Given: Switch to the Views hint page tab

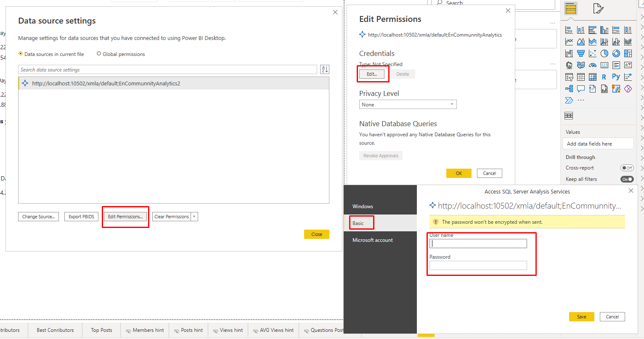Looking at the screenshot, I should [228, 330].
